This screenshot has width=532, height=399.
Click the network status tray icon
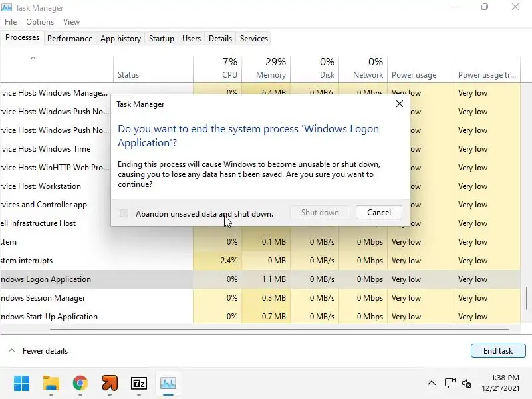point(450,384)
